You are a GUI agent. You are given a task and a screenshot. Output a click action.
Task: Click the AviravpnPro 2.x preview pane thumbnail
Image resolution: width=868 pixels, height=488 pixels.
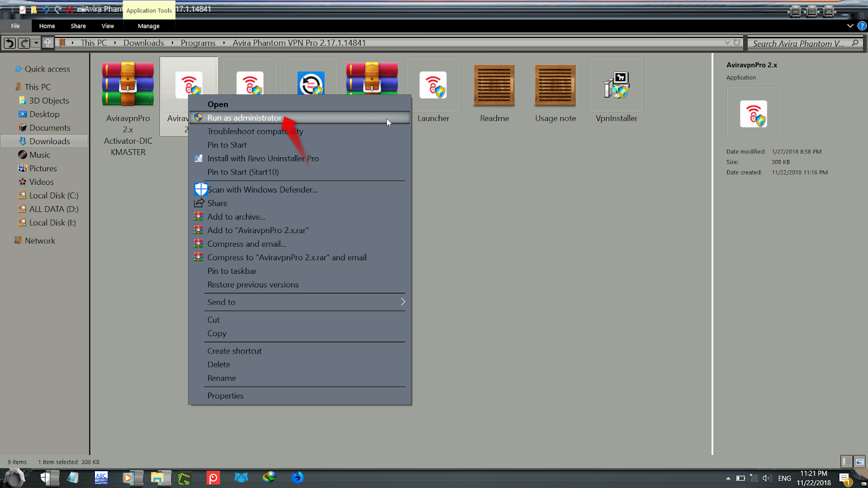point(753,114)
